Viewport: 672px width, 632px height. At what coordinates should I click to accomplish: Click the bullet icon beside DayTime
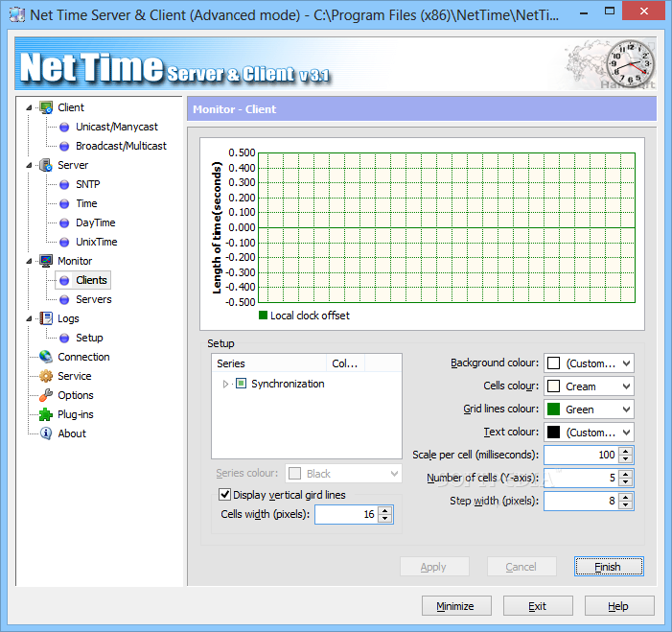64,222
